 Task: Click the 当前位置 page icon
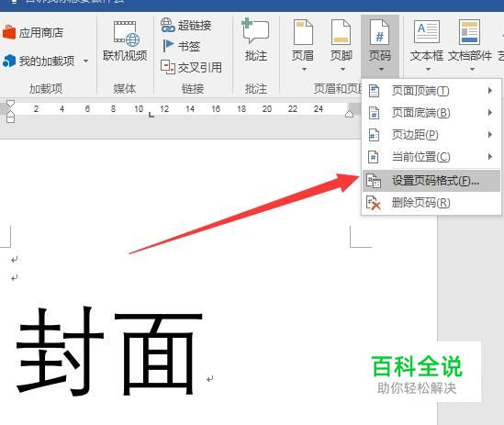coord(374,157)
